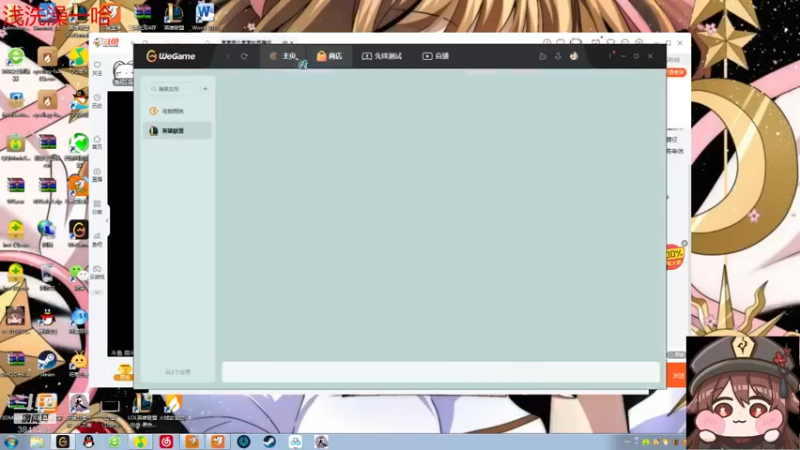Click the WeGame taskbar icon
This screenshot has width=800, height=450.
pos(63,442)
